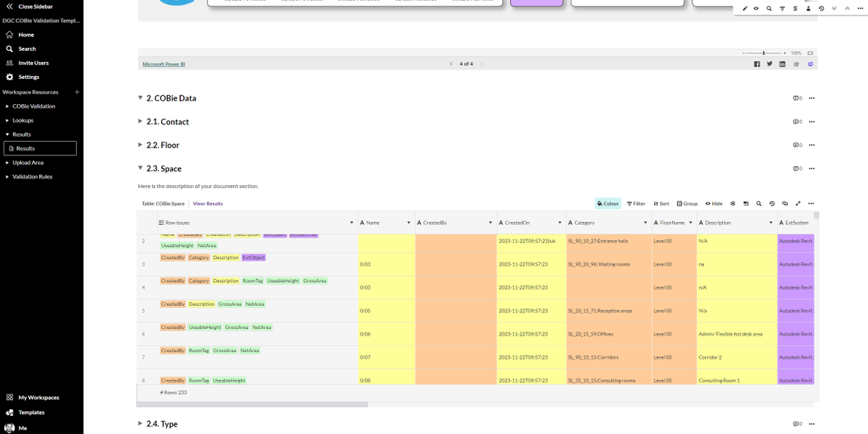Open workspace Settings
The image size is (868, 434).
pyautogui.click(x=23, y=77)
